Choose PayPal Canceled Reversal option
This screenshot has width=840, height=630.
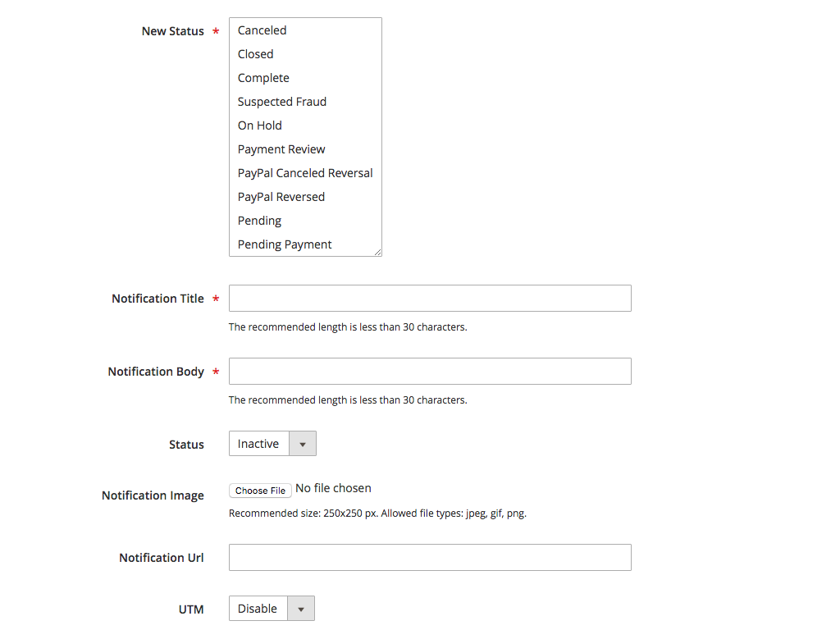(305, 173)
